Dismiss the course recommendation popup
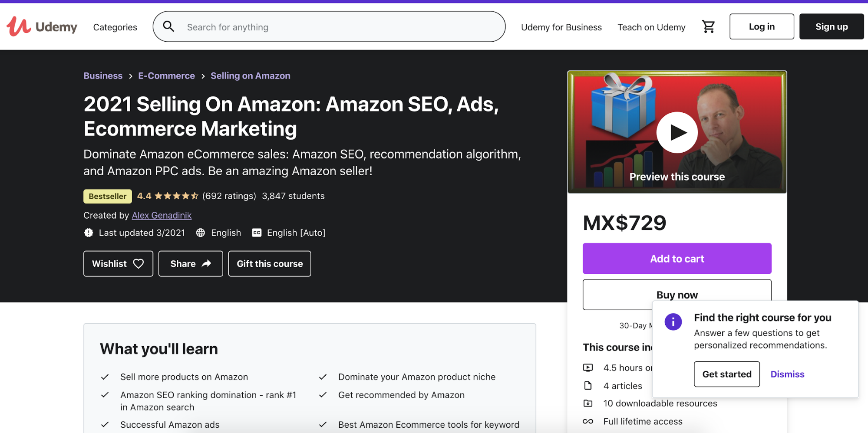Screen dimensions: 868x433 pos(787,374)
